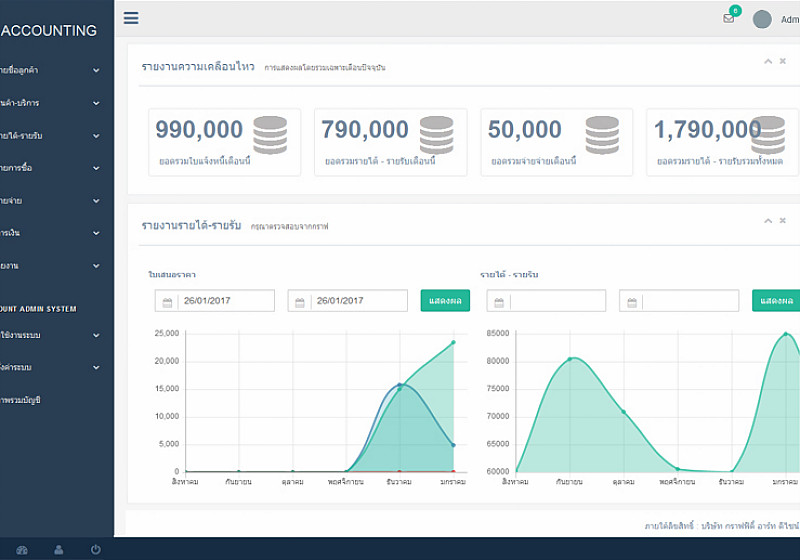
Task: Click the empty start date field under รายได้-รายรับ
Action: tap(557, 301)
